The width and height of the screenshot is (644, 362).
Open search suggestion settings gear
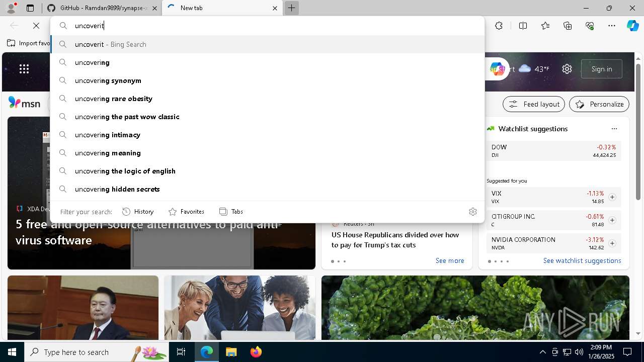coord(472,212)
